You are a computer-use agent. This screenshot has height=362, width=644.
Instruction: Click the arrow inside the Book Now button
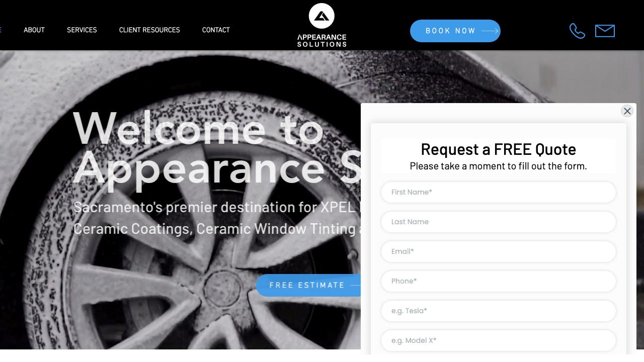pos(490,31)
